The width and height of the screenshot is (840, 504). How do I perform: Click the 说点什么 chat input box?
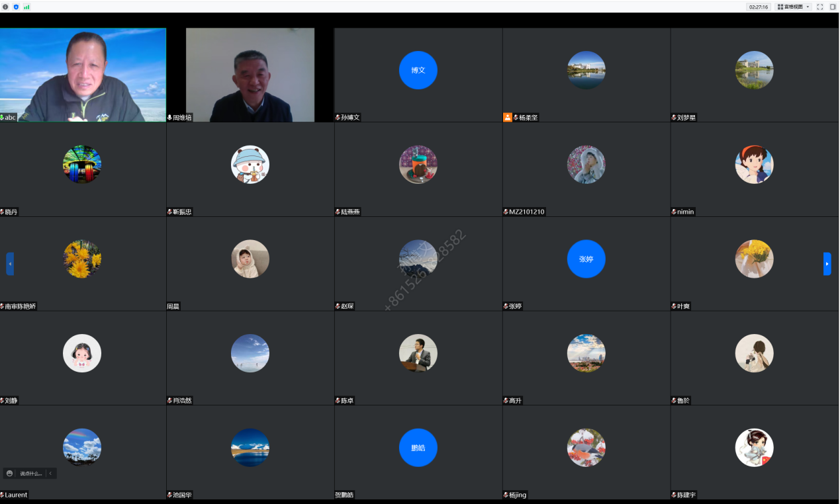coord(30,474)
